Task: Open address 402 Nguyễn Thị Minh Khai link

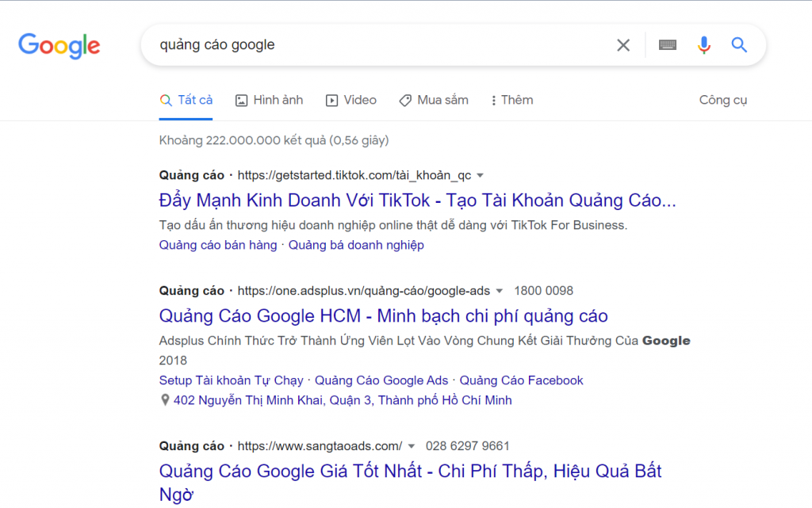Action: pos(343,400)
